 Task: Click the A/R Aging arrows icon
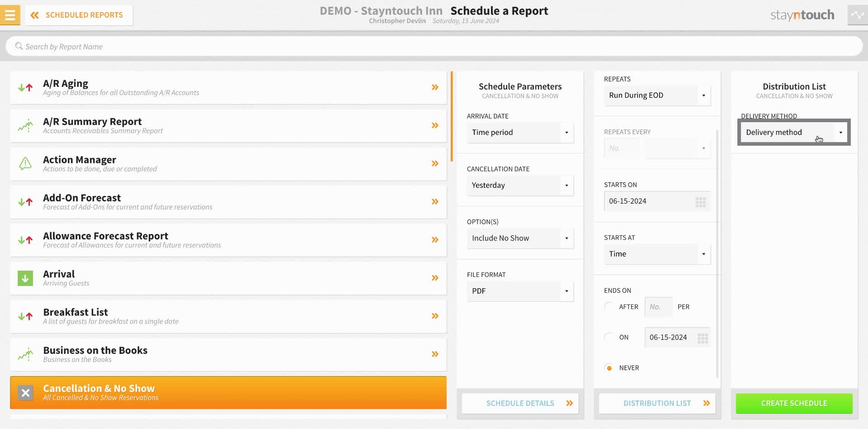pyautogui.click(x=25, y=87)
